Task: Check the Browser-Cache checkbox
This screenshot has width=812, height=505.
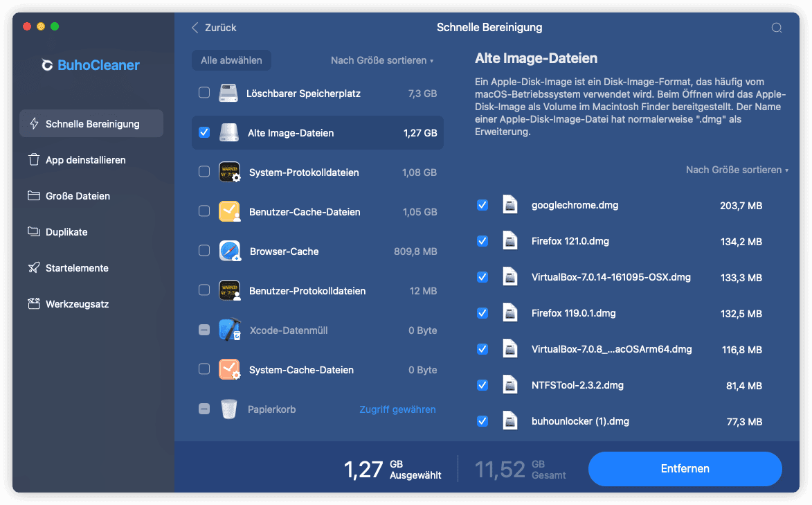Action: [204, 251]
